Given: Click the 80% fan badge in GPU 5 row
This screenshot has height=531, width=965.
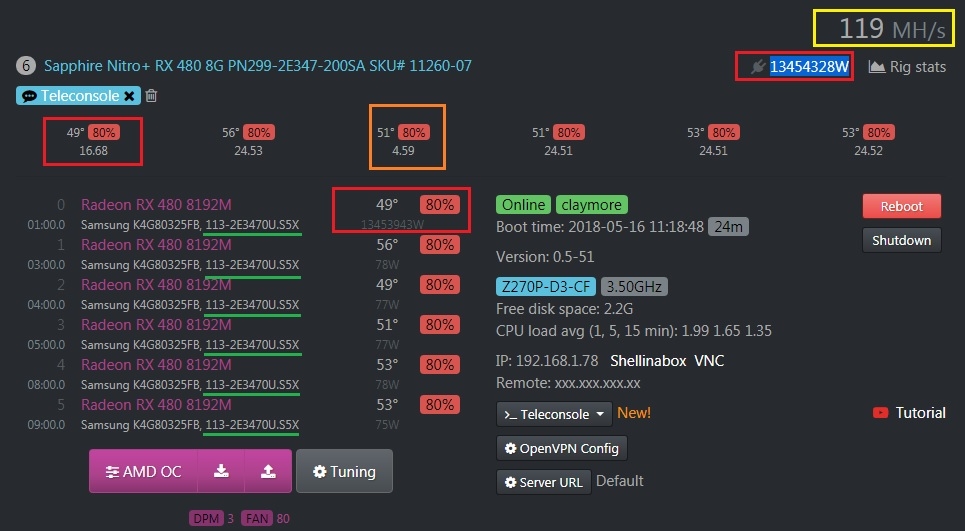Looking at the screenshot, I should click(x=439, y=405).
